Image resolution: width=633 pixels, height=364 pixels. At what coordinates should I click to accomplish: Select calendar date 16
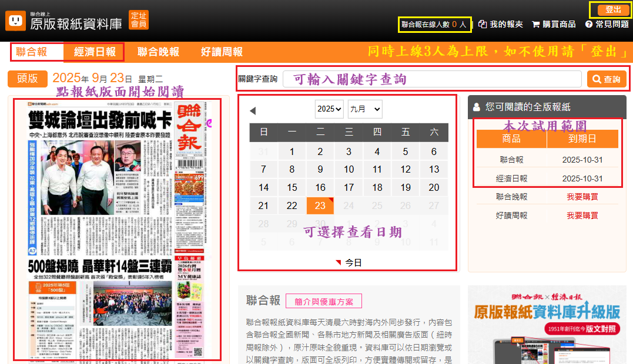pos(320,187)
